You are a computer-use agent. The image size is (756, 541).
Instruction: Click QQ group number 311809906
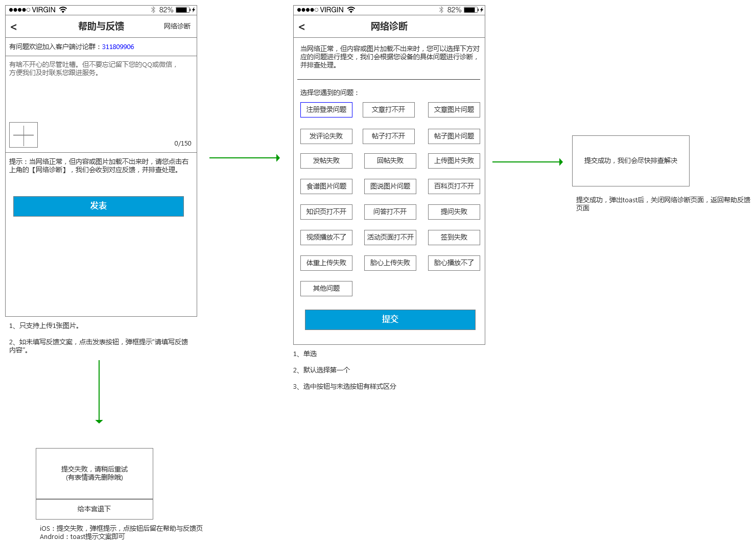[118, 46]
